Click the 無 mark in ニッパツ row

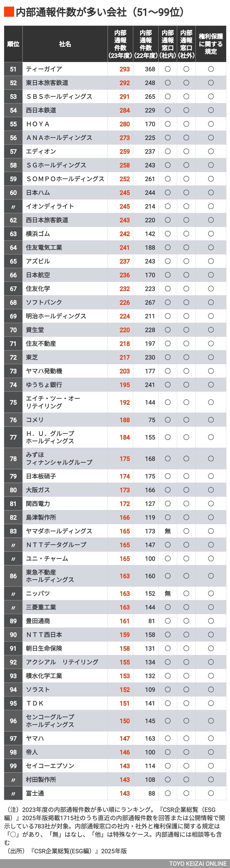[x=167, y=593]
